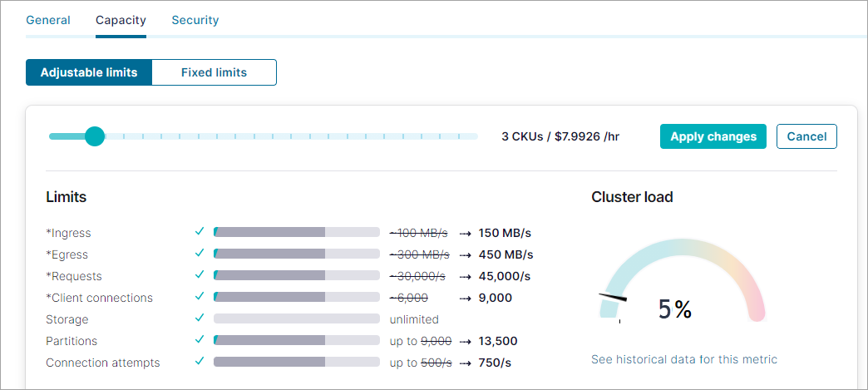The image size is (868, 390).
Task: Select the Capacity tab
Action: [x=121, y=20]
